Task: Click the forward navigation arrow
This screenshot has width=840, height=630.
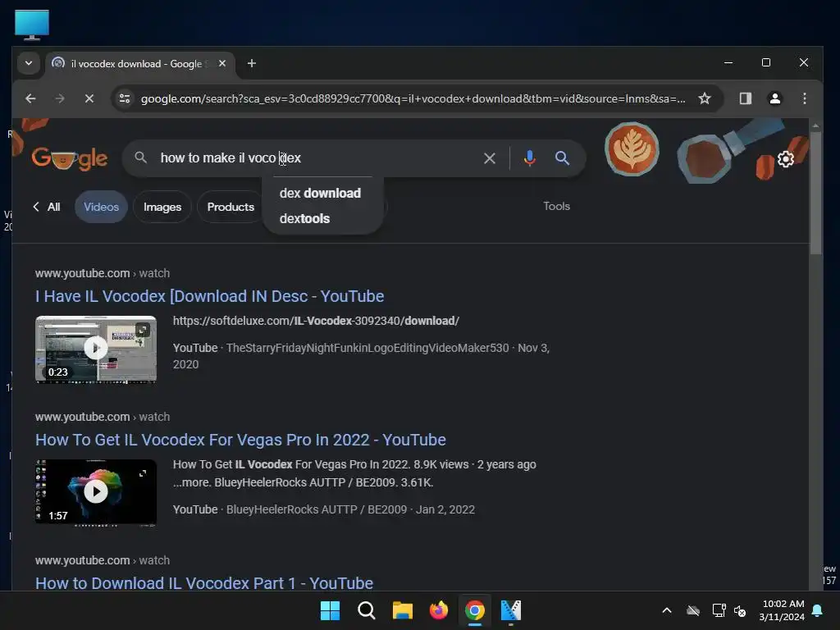Action: 60,98
